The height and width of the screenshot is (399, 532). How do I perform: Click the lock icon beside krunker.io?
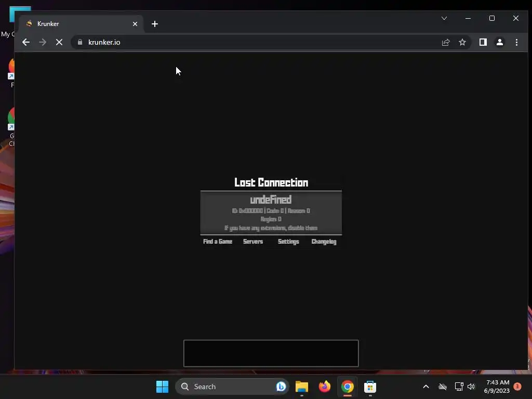pyautogui.click(x=80, y=42)
